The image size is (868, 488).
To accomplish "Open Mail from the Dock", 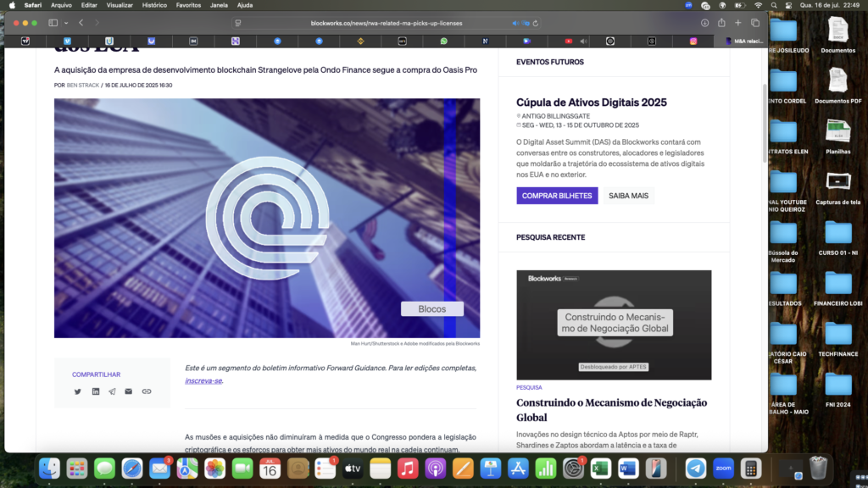I will (x=159, y=469).
